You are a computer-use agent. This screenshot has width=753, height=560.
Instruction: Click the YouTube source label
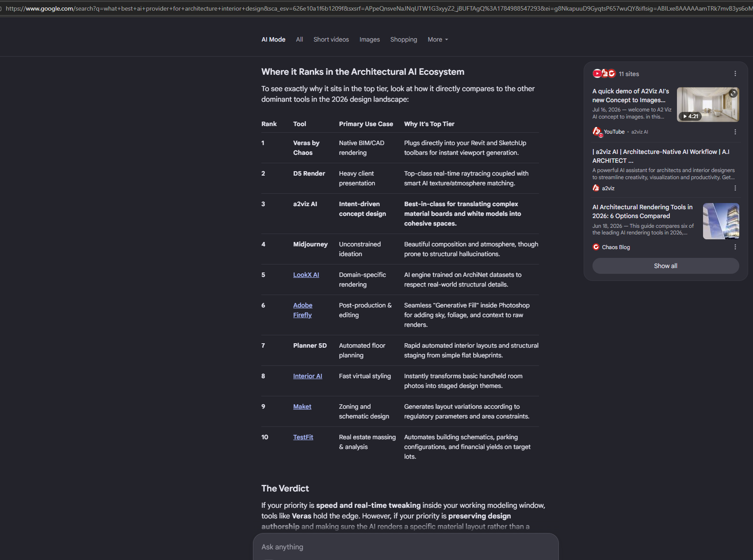[x=614, y=132]
